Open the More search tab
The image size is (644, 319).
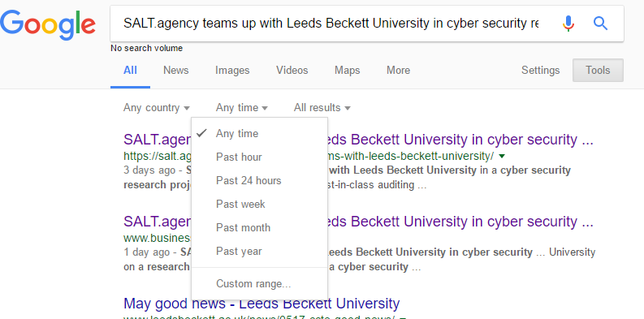pyautogui.click(x=398, y=70)
